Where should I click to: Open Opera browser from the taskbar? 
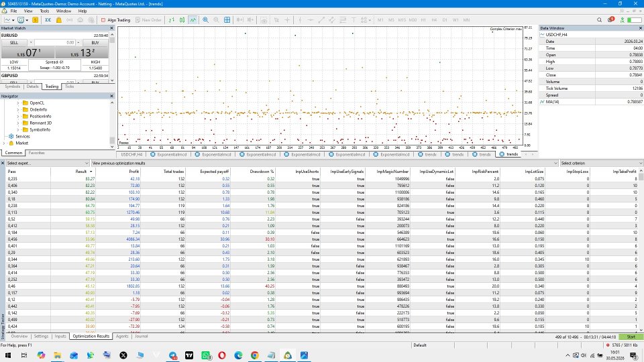(222, 355)
